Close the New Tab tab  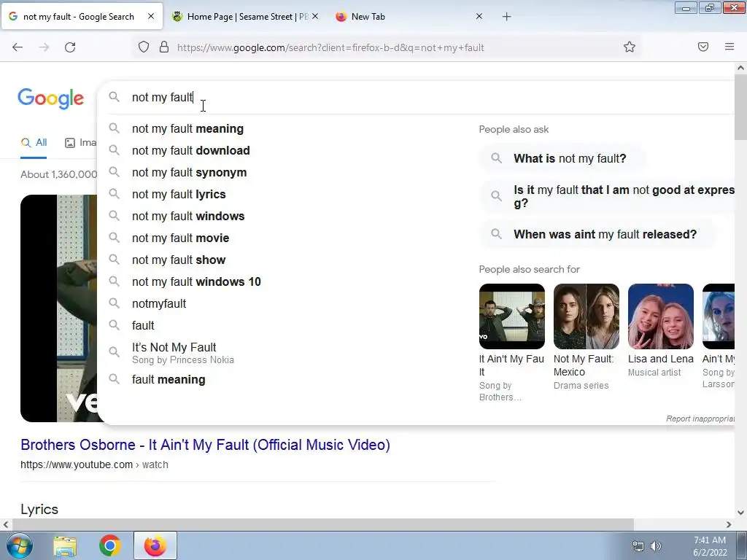[x=479, y=16]
